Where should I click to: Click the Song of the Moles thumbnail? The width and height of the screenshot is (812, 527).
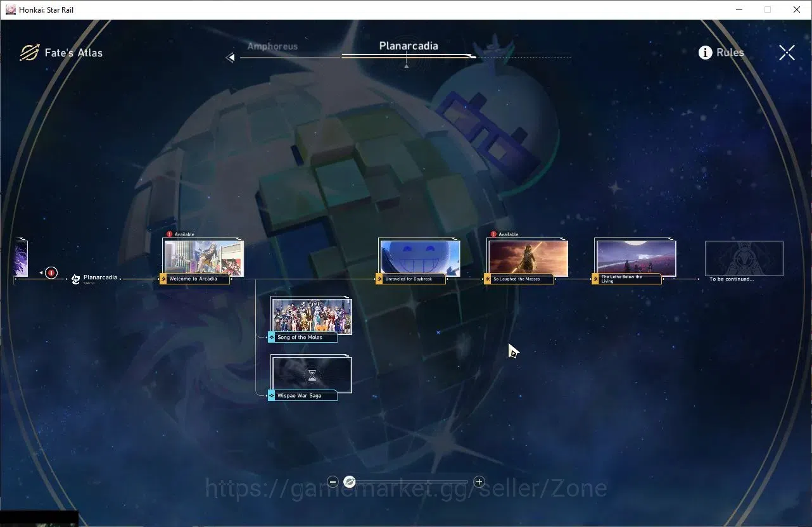[312, 315]
